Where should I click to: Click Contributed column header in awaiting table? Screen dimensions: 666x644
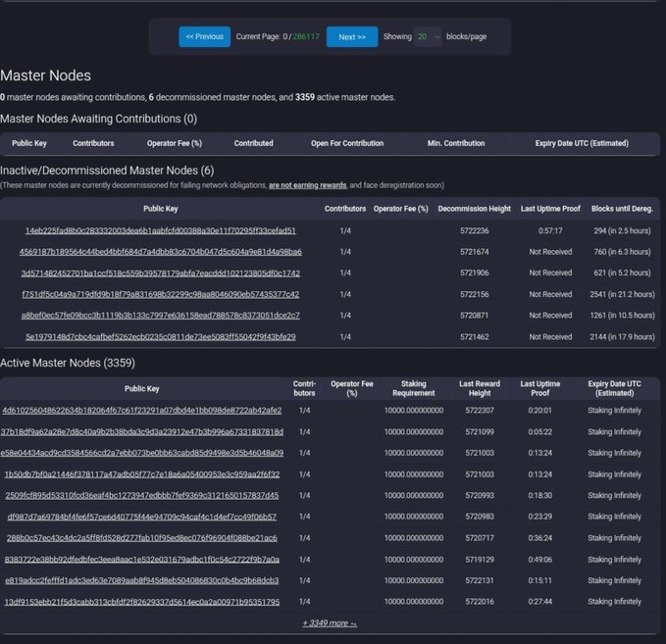[x=254, y=143]
